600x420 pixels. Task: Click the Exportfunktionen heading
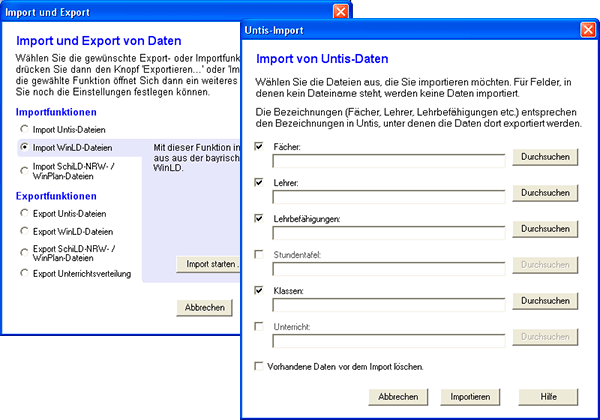click(x=56, y=196)
